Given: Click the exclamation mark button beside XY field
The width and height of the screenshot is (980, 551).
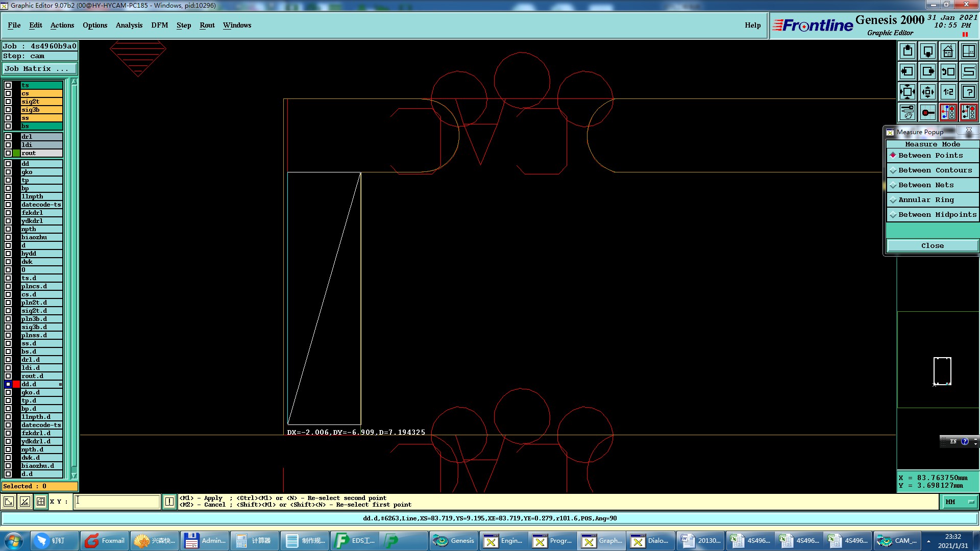Looking at the screenshot, I should click(x=169, y=502).
